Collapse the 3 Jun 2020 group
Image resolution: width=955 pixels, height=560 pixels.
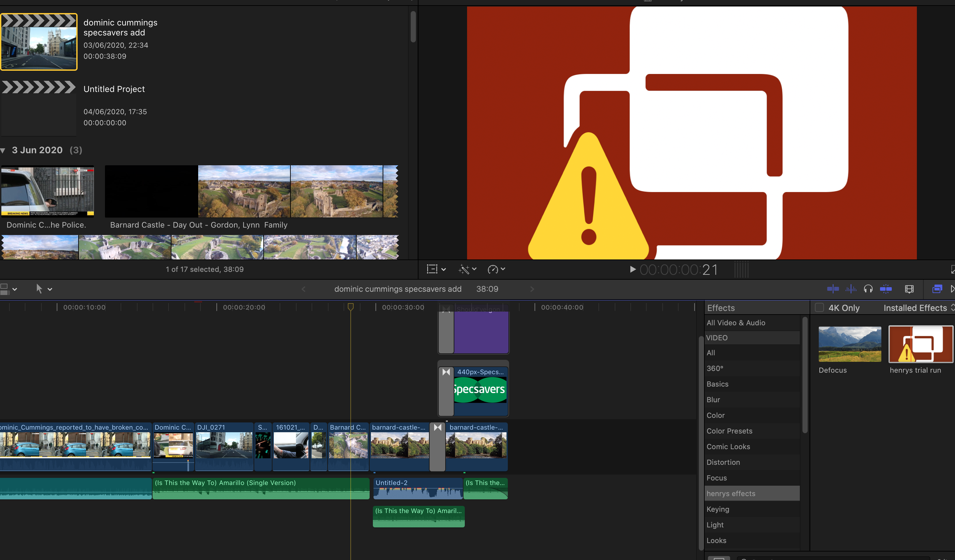click(x=3, y=151)
